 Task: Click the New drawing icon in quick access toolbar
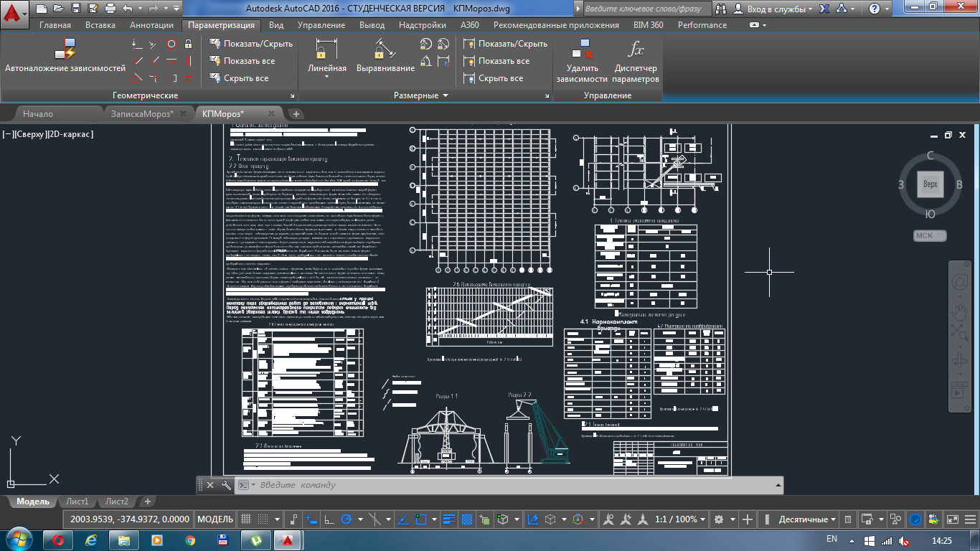click(x=41, y=9)
